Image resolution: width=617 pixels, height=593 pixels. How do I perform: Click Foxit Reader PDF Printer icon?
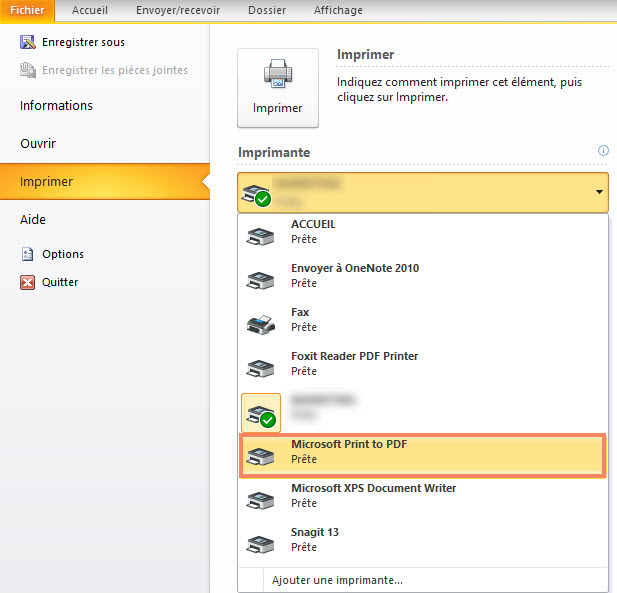pyautogui.click(x=260, y=368)
